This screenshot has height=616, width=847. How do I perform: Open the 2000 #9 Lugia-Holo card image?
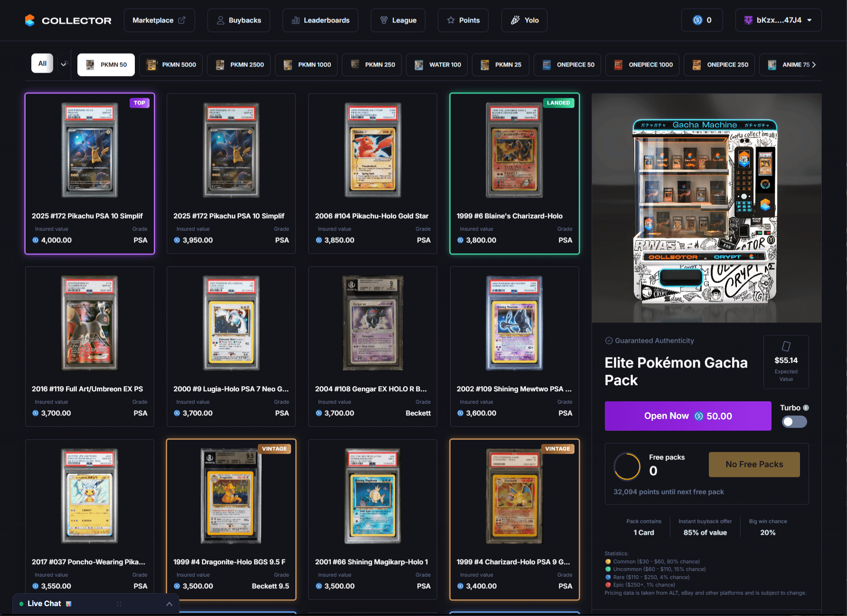(x=231, y=323)
